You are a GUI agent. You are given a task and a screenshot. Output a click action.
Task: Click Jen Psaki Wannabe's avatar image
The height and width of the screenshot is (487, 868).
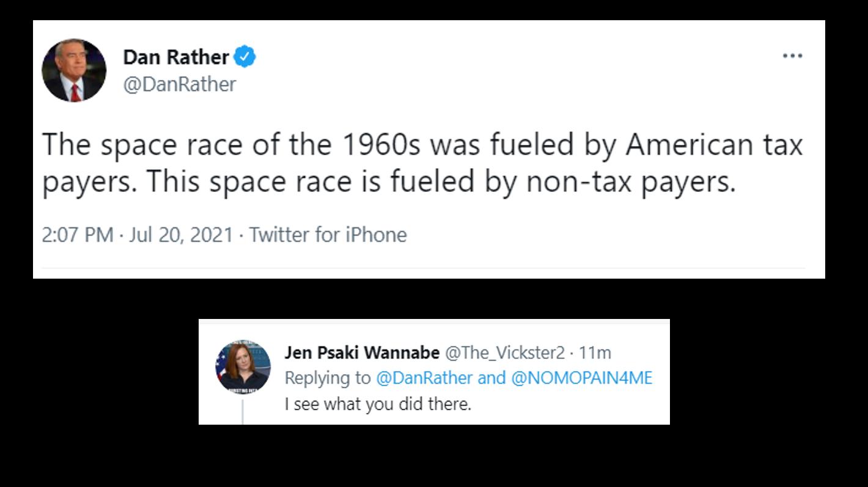click(245, 367)
